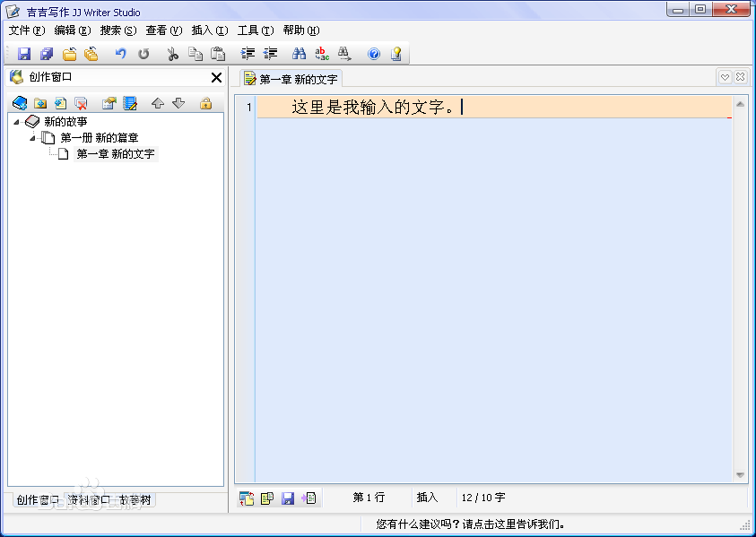
Task: Minimize the JJ Writer Studio window
Action: (678, 9)
